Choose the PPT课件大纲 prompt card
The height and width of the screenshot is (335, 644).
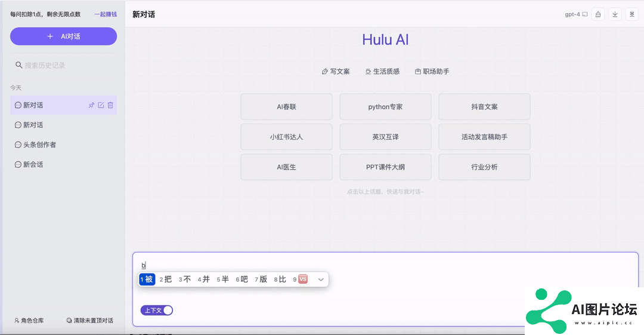click(x=385, y=167)
